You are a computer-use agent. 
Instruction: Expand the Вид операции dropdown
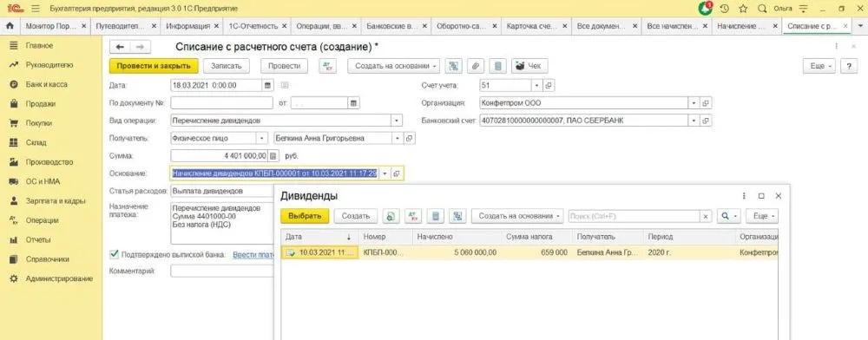[x=397, y=121]
